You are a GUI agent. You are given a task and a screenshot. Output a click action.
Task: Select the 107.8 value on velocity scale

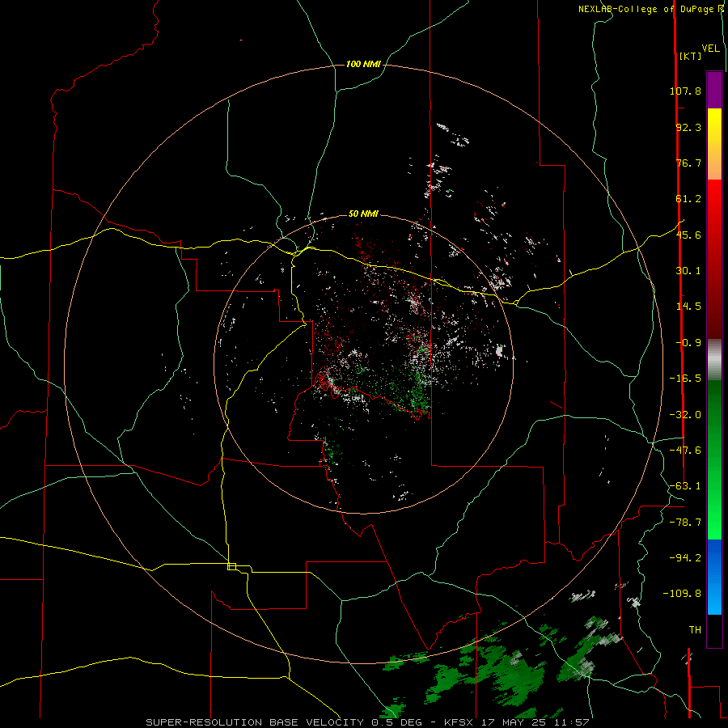pyautogui.click(x=685, y=91)
